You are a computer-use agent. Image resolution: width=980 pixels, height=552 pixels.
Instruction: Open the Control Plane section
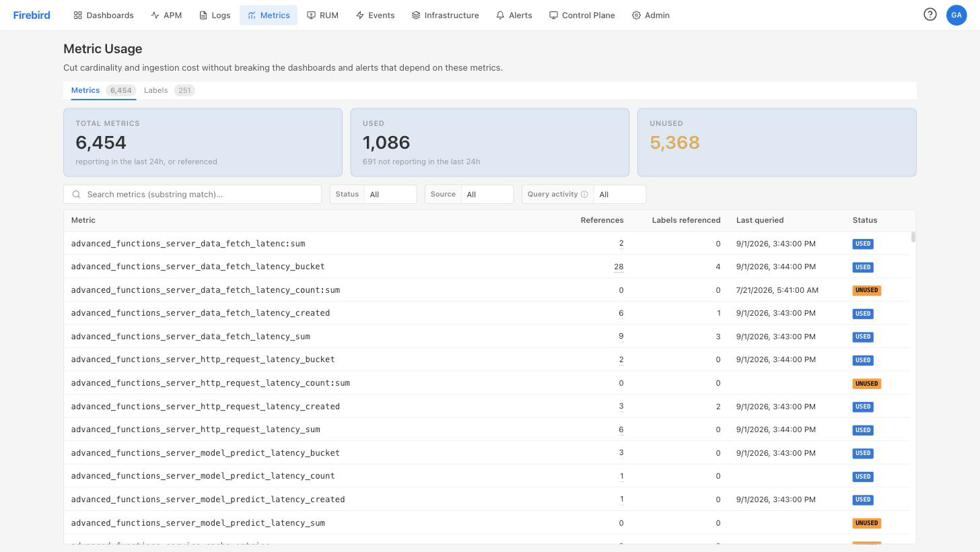coord(582,15)
